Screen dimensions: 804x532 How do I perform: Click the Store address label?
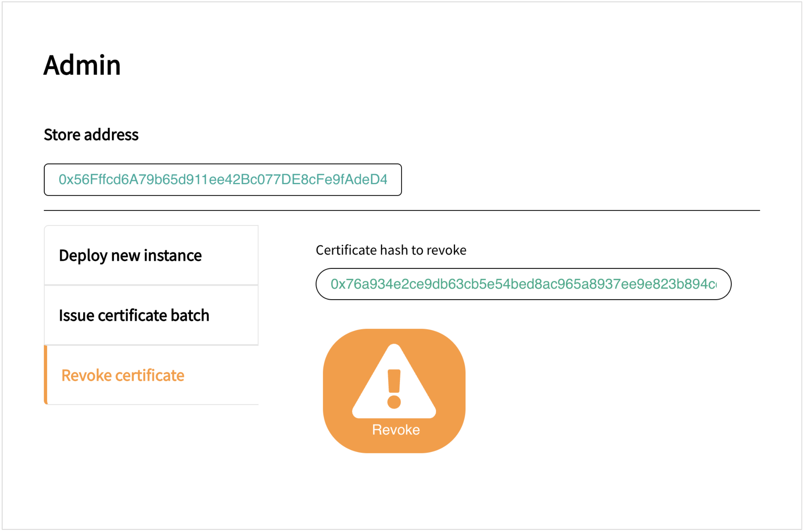[91, 135]
